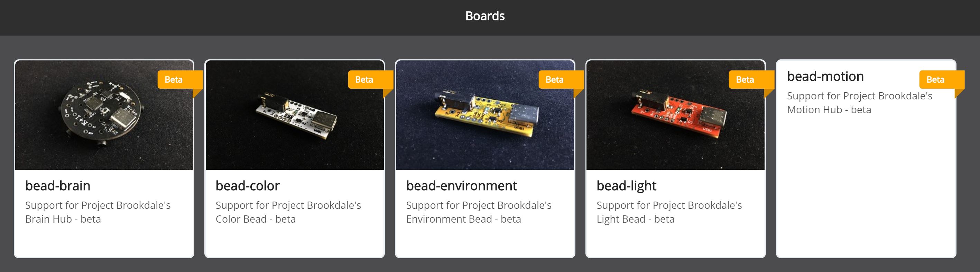Image resolution: width=980 pixels, height=272 pixels.
Task: Click the Motion Hub - beta description
Action: 860,103
